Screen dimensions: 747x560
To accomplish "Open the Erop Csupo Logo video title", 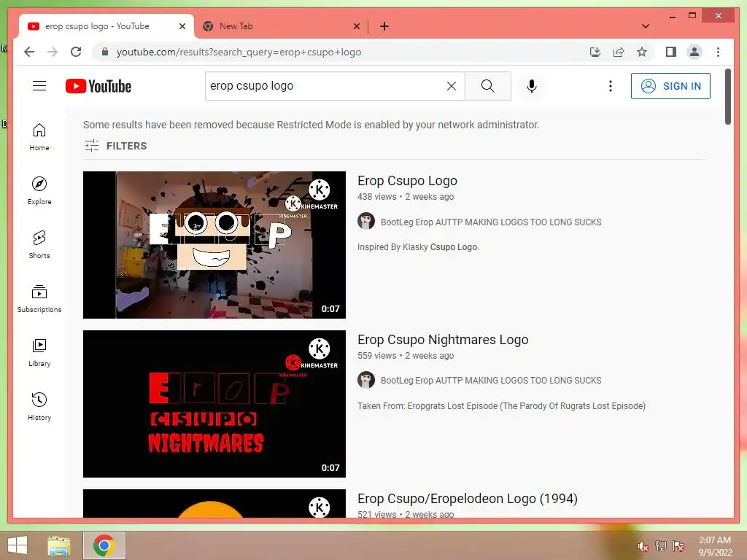I will (x=407, y=181).
